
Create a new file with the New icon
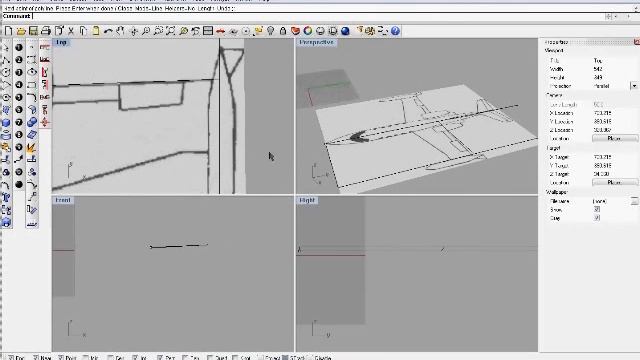click(x=9, y=31)
